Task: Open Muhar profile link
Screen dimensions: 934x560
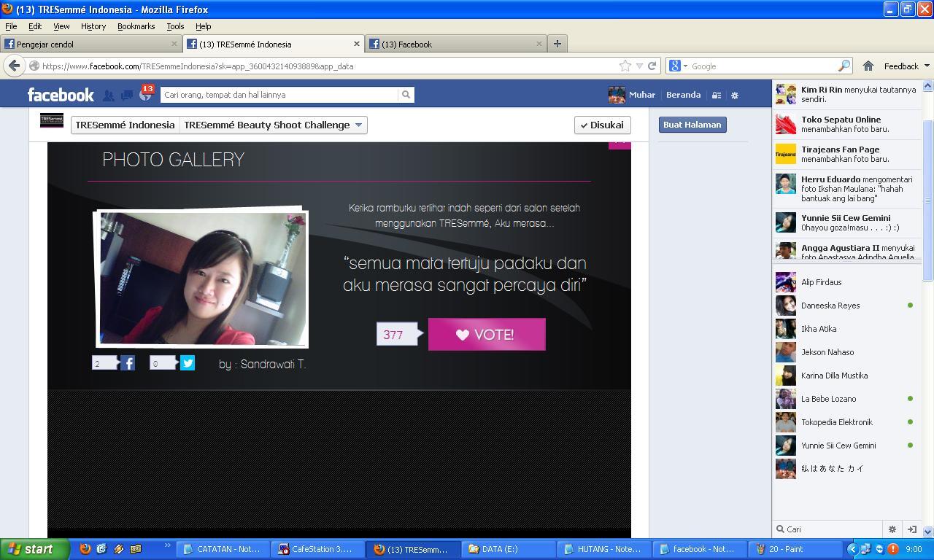Action: [642, 95]
